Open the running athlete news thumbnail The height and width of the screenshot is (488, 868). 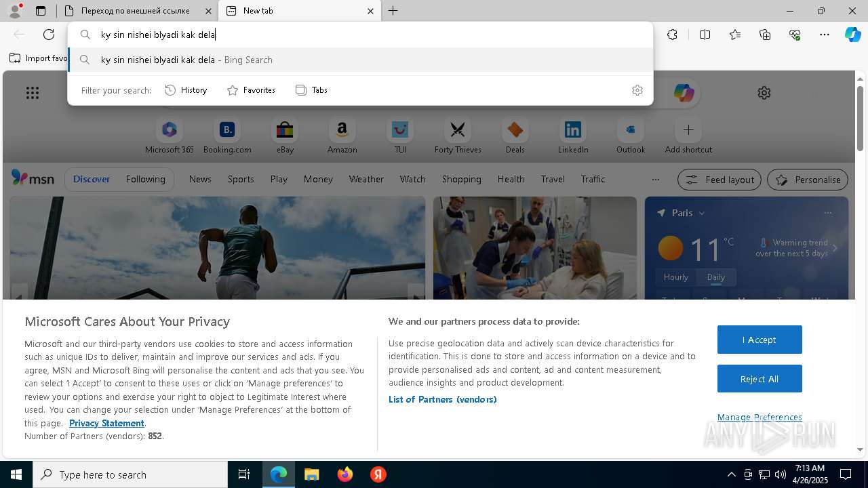pyautogui.click(x=217, y=248)
